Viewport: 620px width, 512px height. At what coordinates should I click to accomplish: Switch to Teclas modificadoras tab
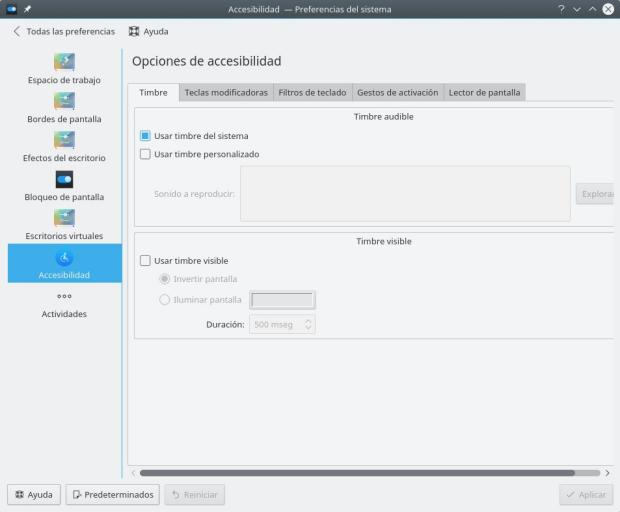225,93
